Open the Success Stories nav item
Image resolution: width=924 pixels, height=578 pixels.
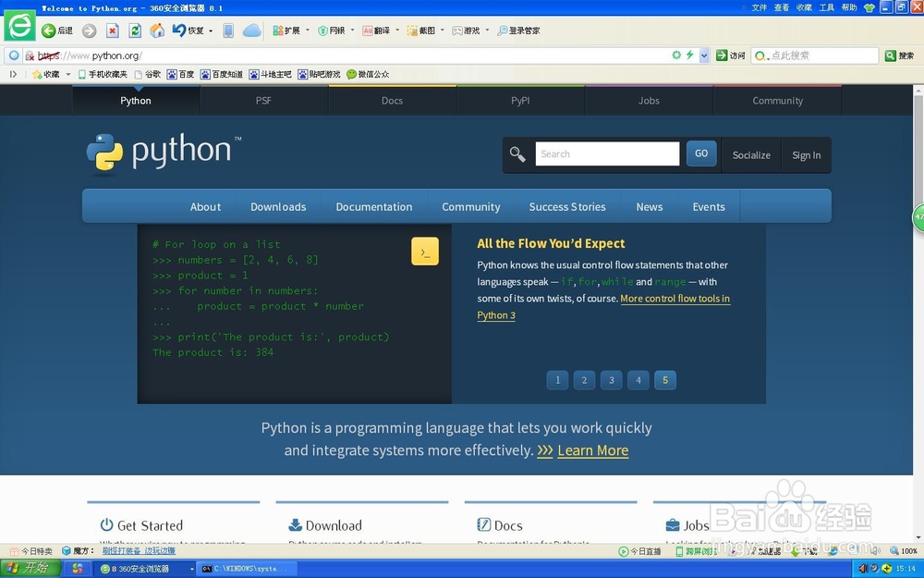(x=567, y=207)
